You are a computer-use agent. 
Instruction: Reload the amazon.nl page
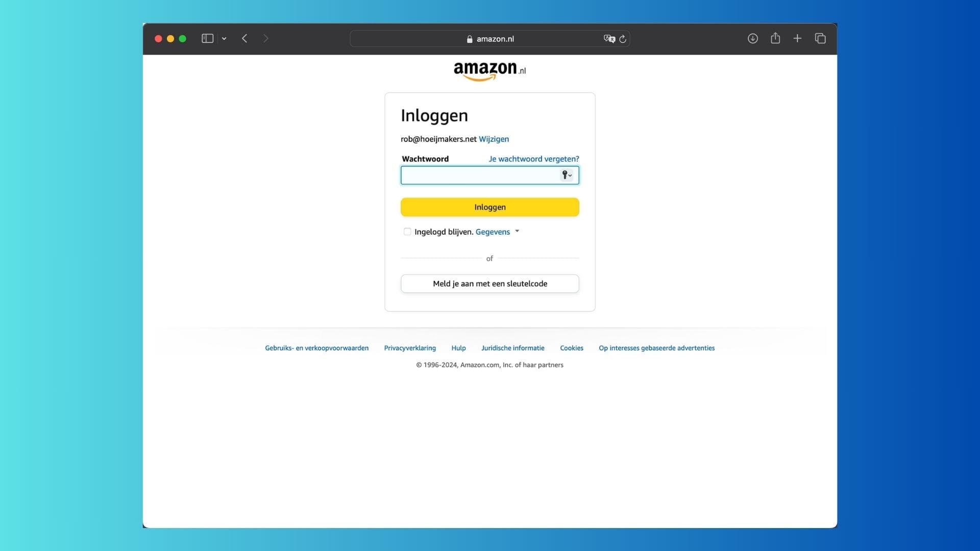click(623, 39)
